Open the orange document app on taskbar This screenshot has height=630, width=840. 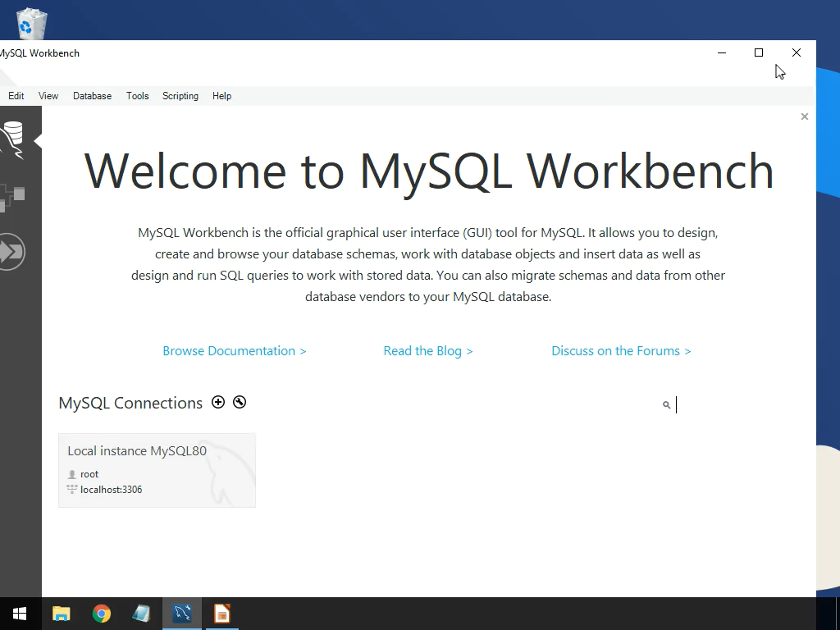click(x=221, y=614)
